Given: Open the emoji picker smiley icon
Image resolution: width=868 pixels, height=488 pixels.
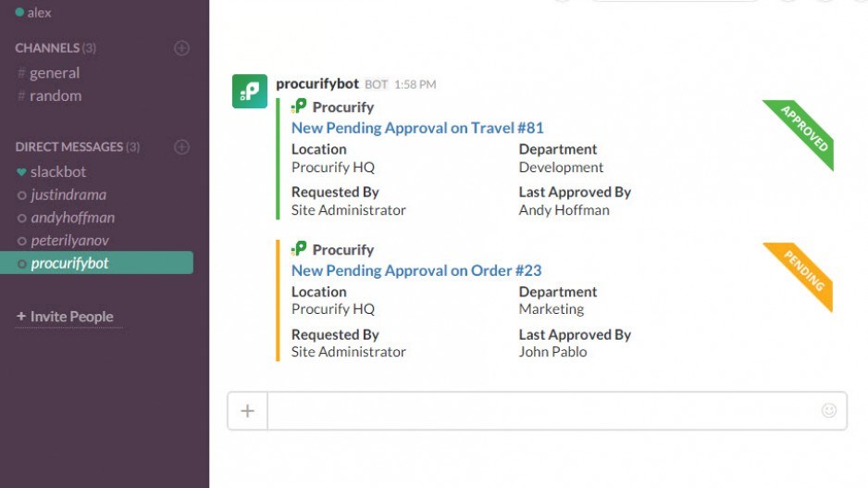Looking at the screenshot, I should coord(829,410).
